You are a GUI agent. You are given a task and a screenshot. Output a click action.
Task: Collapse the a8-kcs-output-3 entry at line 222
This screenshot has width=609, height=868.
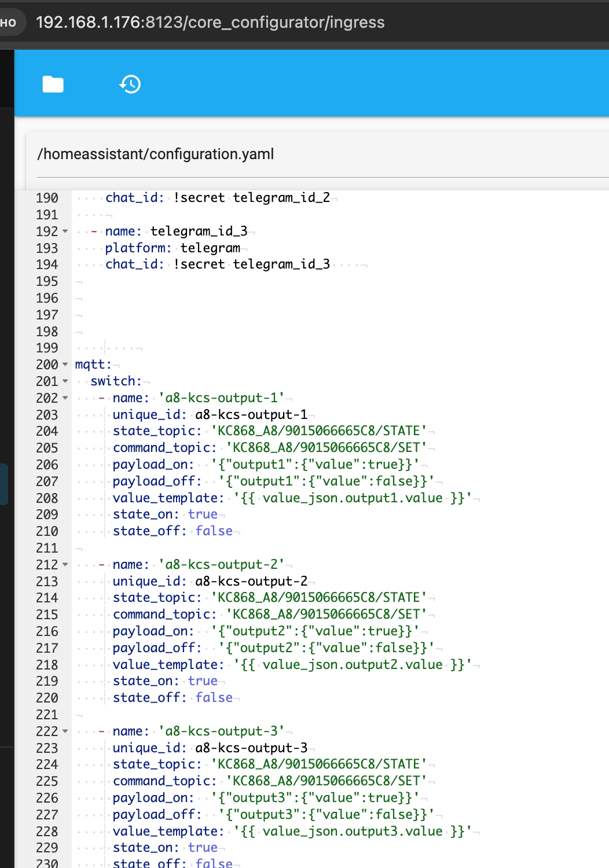65,732
